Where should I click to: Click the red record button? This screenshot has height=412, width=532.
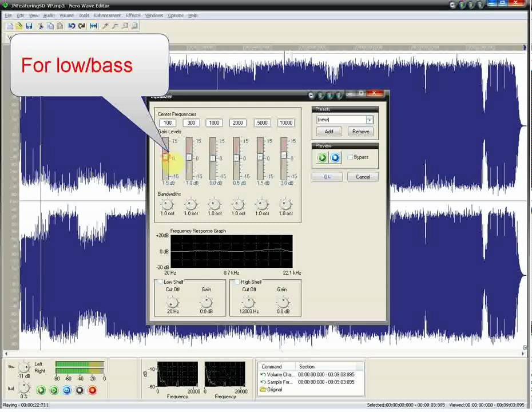92,390
